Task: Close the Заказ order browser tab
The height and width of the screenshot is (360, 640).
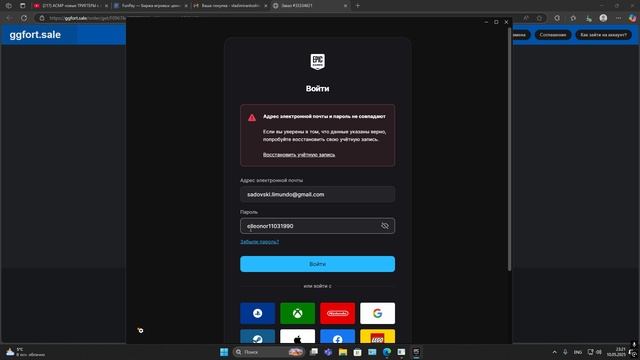Action: 345,6
